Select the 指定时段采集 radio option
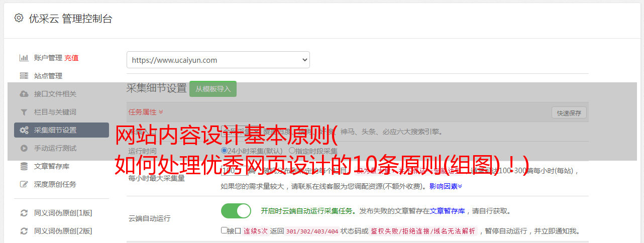644x243 pixels. (x=292, y=151)
